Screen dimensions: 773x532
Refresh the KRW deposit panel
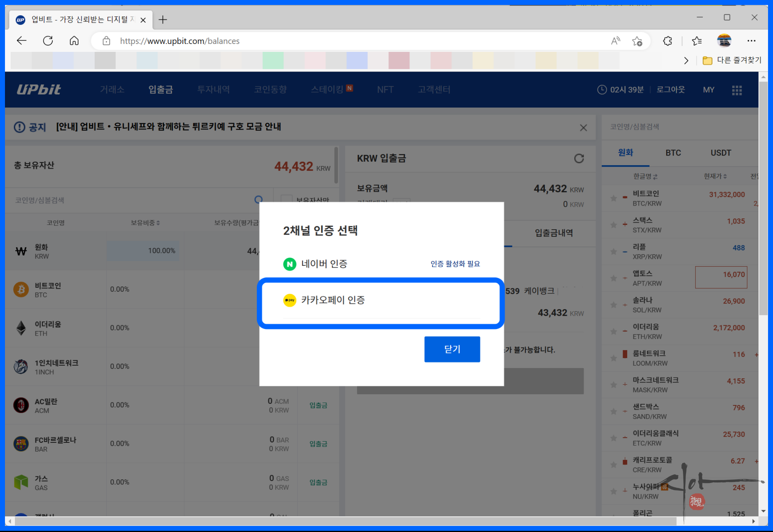click(x=579, y=158)
